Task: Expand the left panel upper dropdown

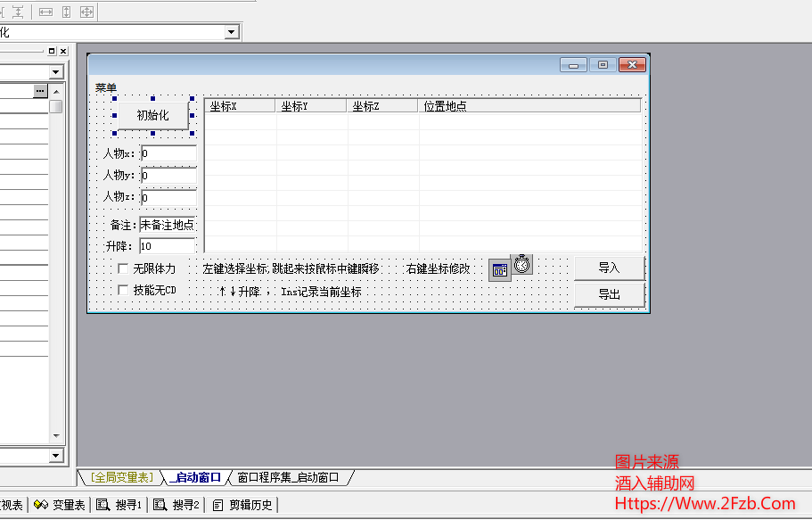Action: point(56,72)
